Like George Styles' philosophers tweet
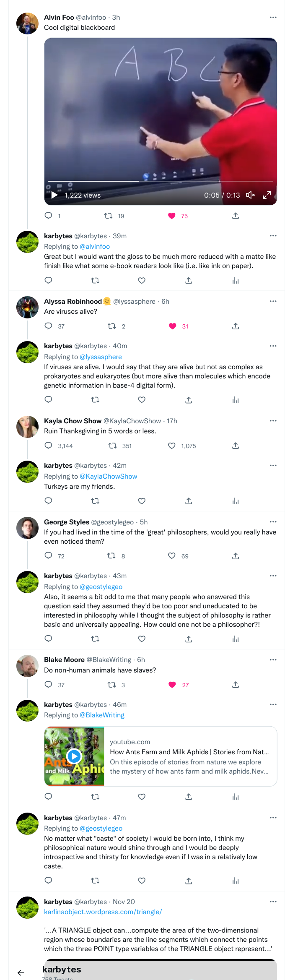The width and height of the screenshot is (285, 980). pos(172,556)
